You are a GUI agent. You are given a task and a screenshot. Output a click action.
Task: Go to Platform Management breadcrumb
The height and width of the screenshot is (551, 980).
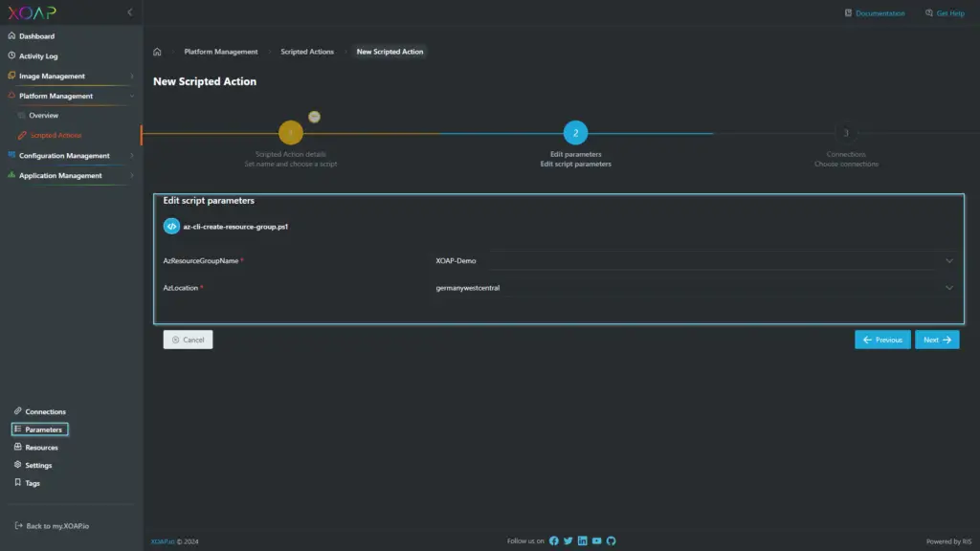[x=221, y=52]
